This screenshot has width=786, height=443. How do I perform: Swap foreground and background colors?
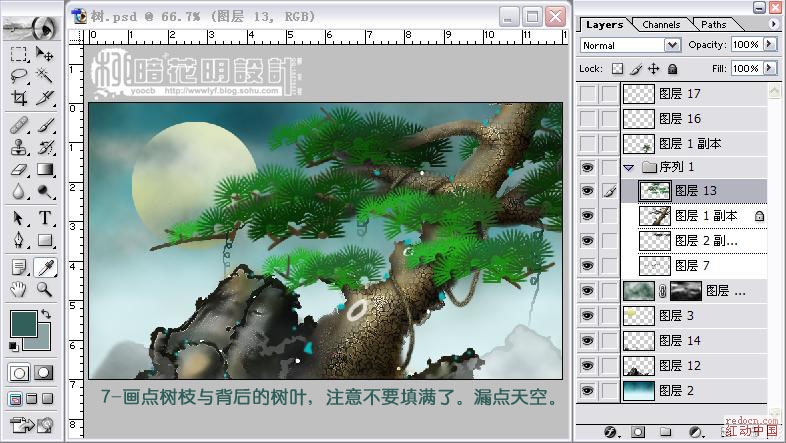(46, 314)
